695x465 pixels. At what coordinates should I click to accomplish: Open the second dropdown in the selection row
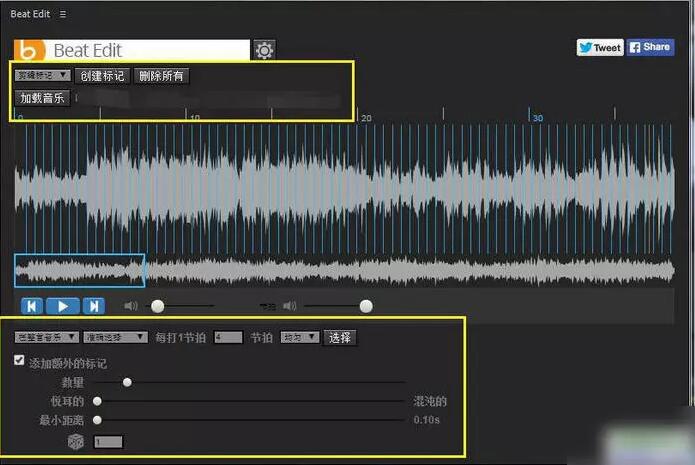coord(115,337)
